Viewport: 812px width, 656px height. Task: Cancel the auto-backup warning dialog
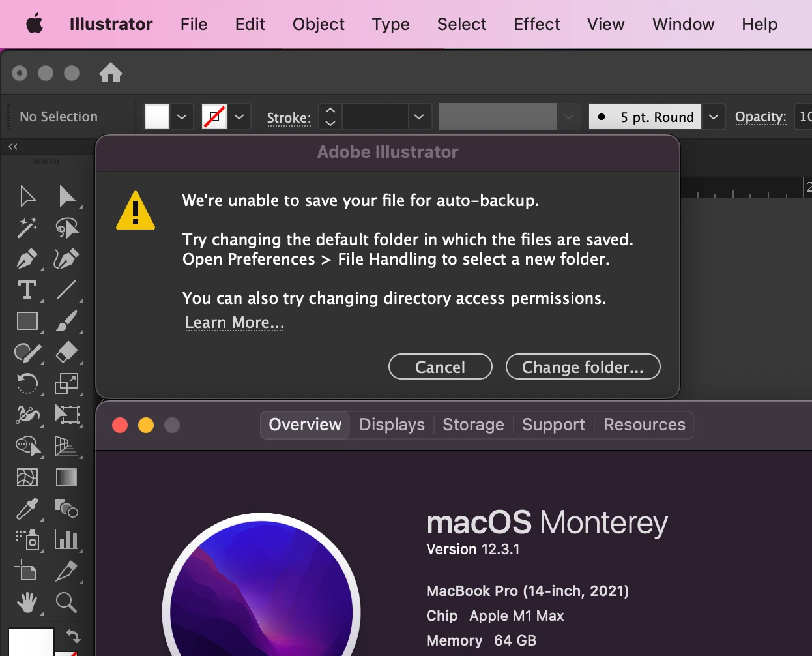coord(441,366)
